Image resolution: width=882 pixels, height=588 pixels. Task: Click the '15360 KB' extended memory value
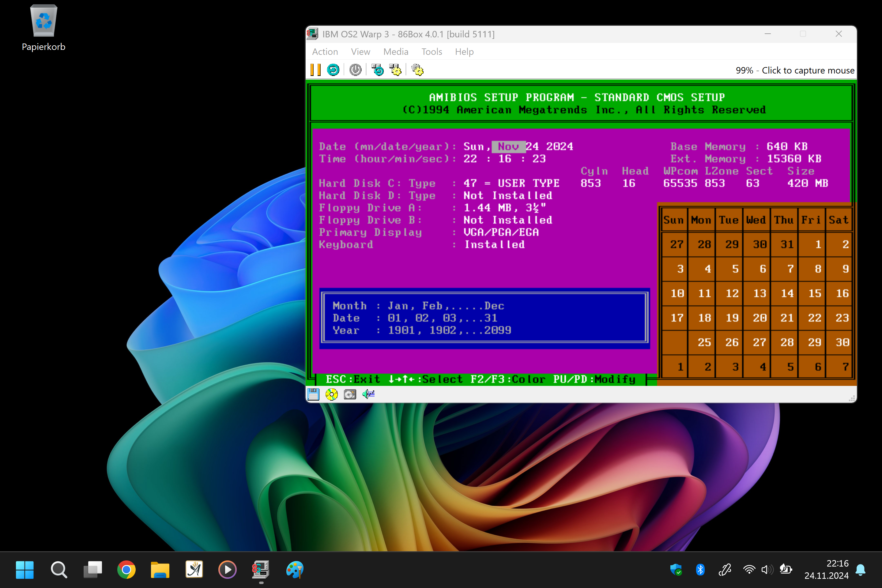coord(794,159)
